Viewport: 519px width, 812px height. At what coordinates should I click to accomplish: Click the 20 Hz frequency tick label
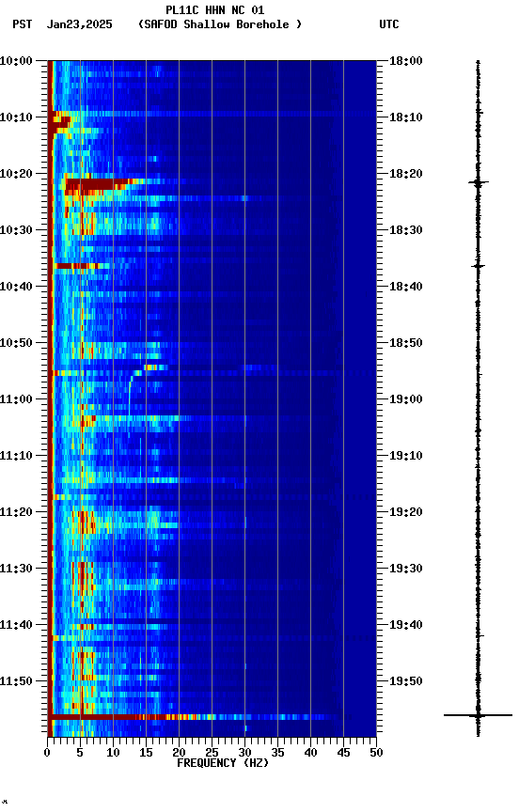(x=179, y=753)
